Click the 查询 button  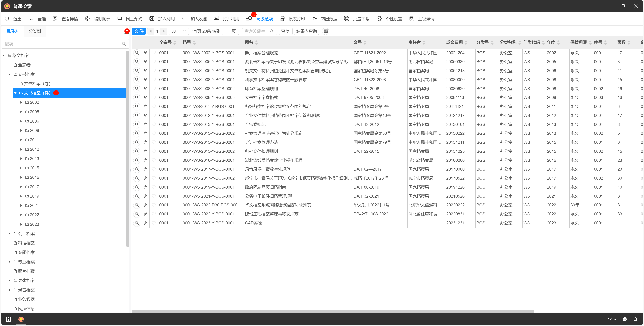tap(285, 31)
